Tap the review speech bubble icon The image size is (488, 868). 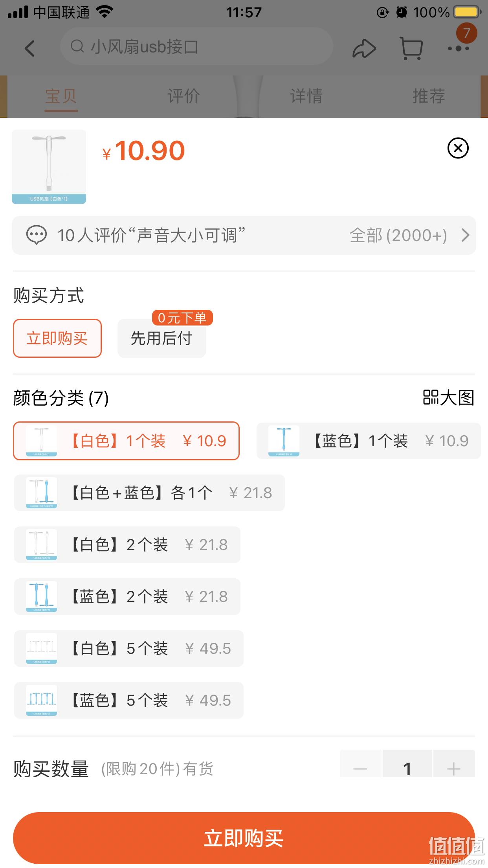[36, 235]
